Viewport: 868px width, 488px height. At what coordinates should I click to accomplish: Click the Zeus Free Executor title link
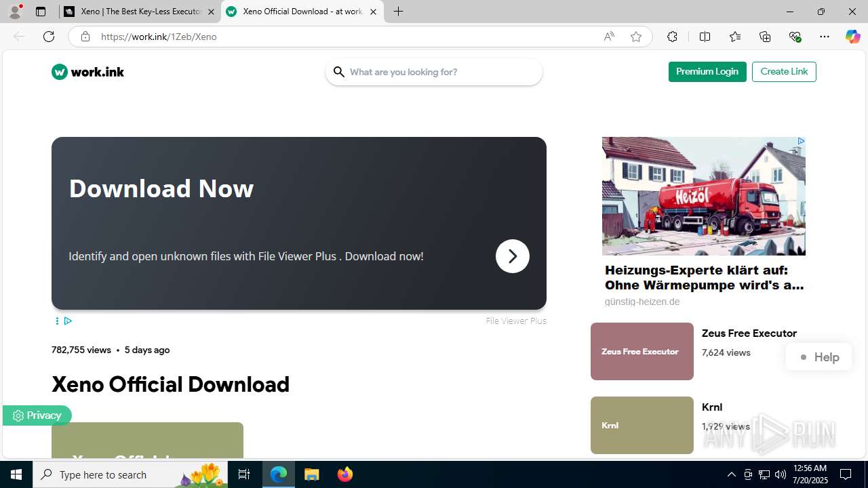pyautogui.click(x=749, y=333)
